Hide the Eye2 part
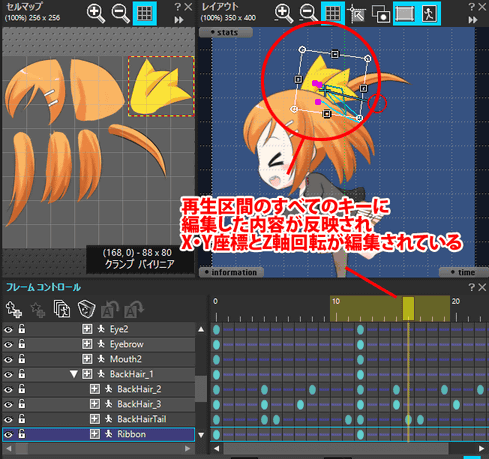This screenshot has width=489, height=459. pyautogui.click(x=8, y=330)
